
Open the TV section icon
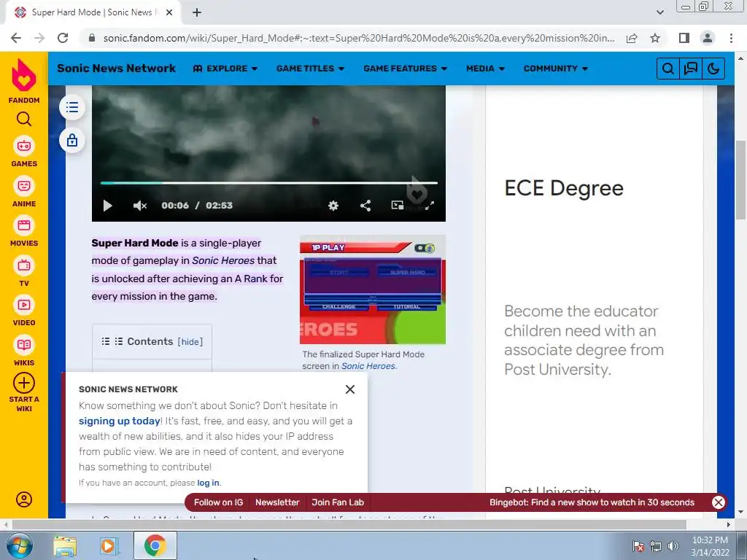click(x=24, y=265)
